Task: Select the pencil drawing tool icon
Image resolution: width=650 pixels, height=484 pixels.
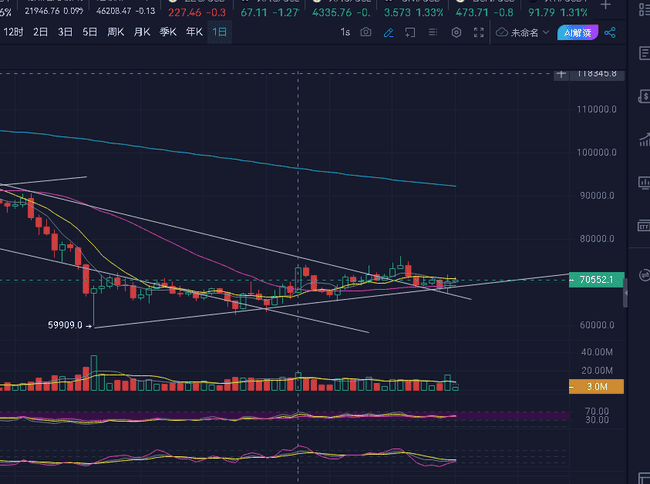Action: pyautogui.click(x=389, y=33)
